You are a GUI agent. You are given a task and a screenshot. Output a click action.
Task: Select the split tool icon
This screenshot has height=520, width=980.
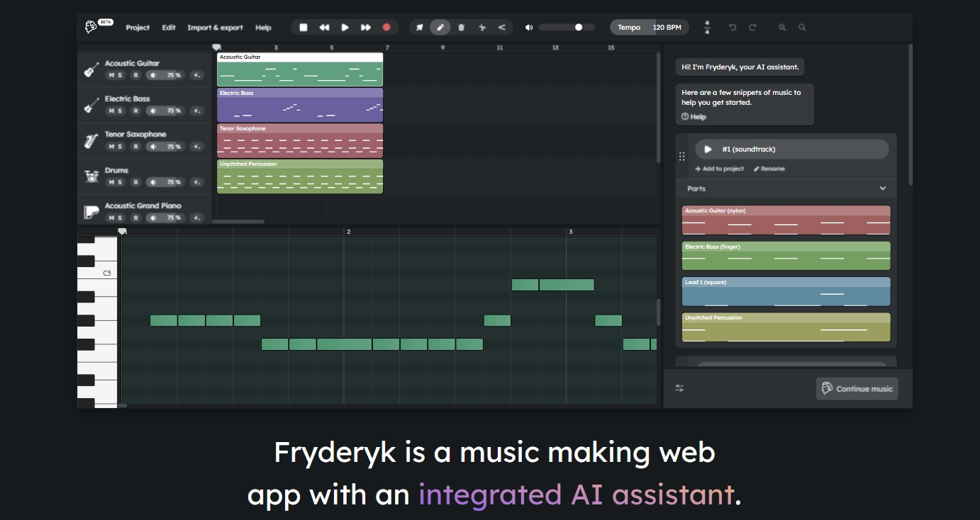pyautogui.click(x=482, y=28)
